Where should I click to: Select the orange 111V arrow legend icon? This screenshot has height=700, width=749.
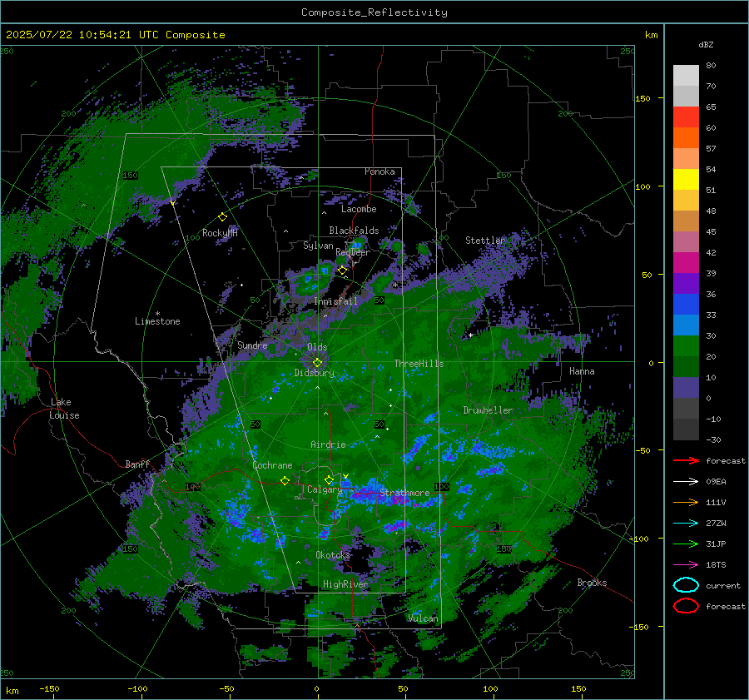(x=686, y=502)
